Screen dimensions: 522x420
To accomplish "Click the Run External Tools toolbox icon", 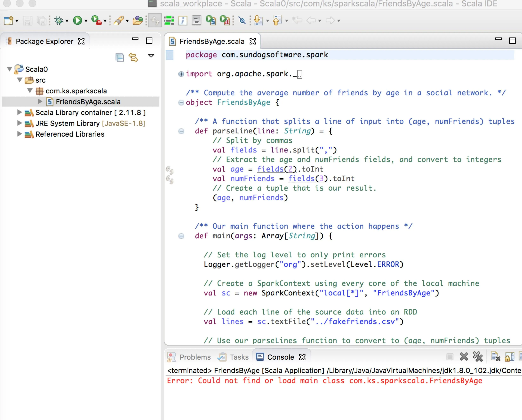I will [x=97, y=21].
